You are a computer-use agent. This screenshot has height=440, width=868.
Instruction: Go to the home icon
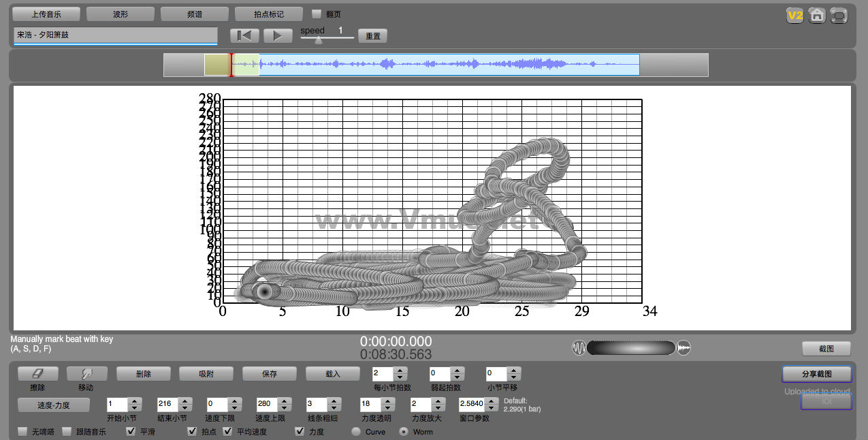[817, 16]
